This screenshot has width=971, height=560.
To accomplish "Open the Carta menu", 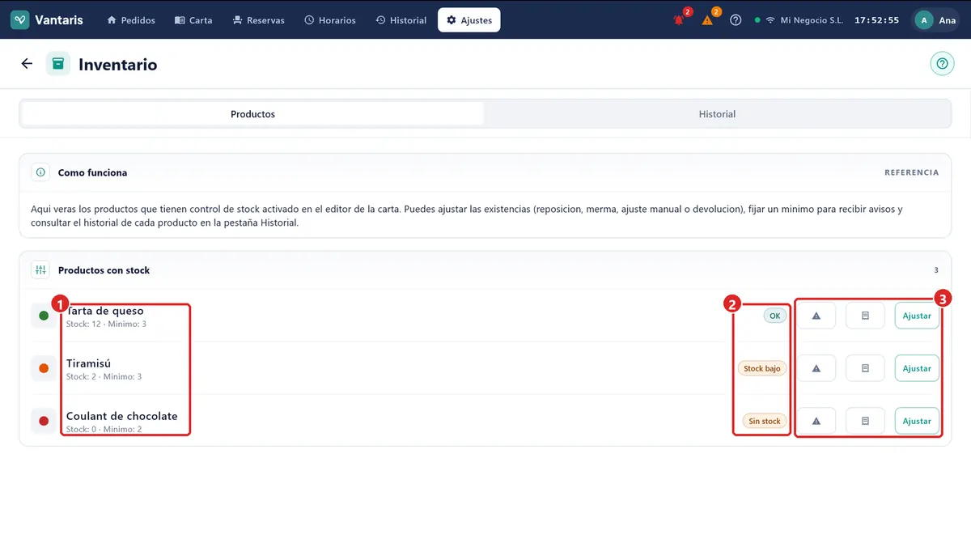I will pyautogui.click(x=193, y=20).
